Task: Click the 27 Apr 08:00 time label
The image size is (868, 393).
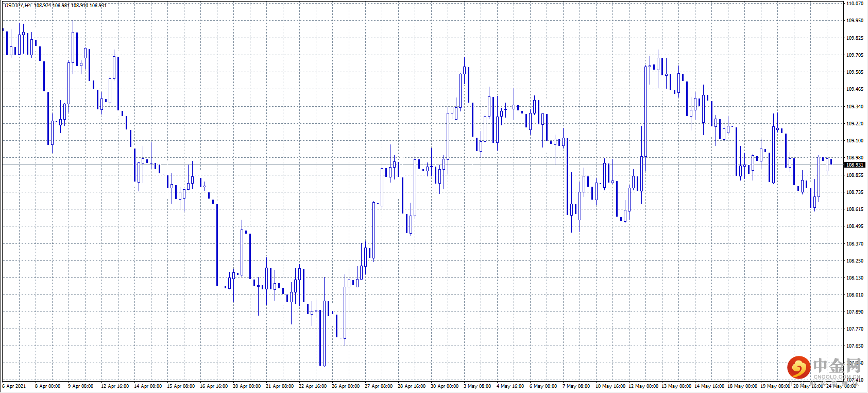Action: click(379, 386)
